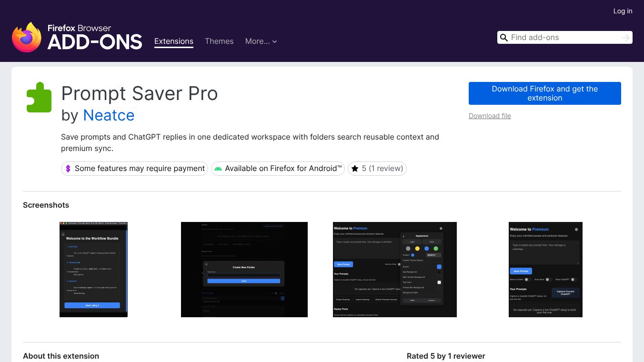Open the Welcome to Premium narrow screenshot
The width and height of the screenshot is (644, 362).
tap(545, 270)
